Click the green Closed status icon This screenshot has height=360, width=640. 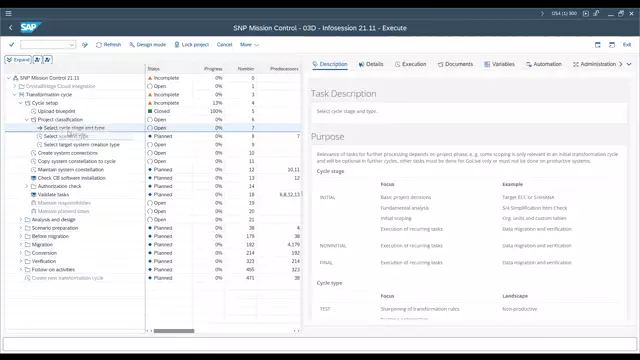[x=150, y=111]
